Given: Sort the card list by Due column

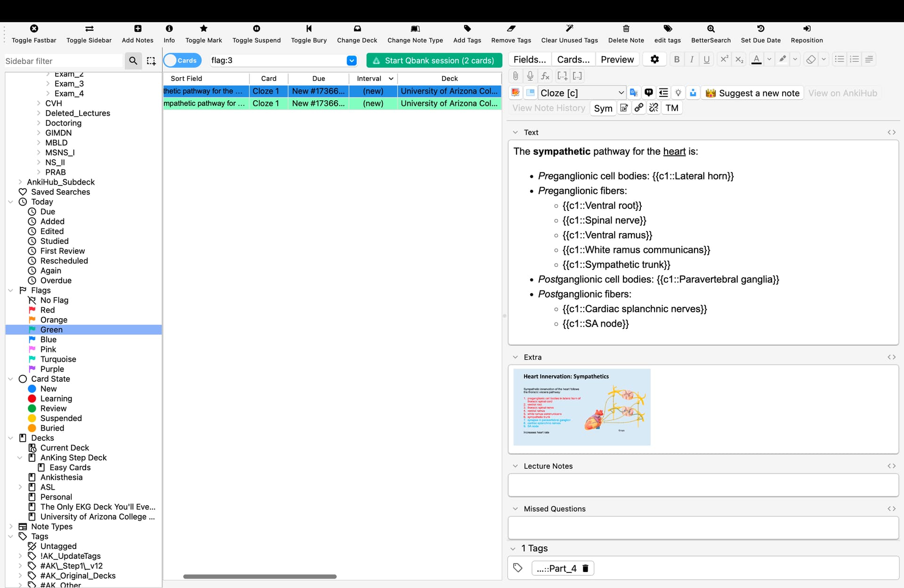Looking at the screenshot, I should tap(318, 78).
